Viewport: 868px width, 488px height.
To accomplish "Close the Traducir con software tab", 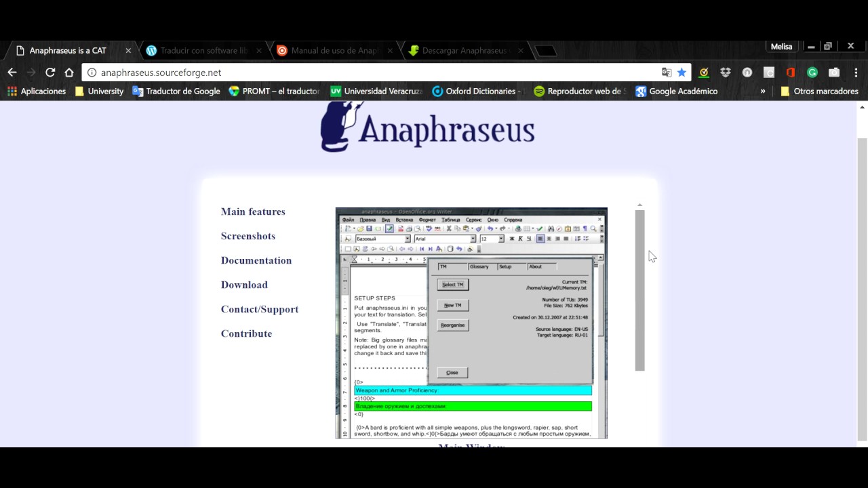I will pyautogui.click(x=258, y=51).
